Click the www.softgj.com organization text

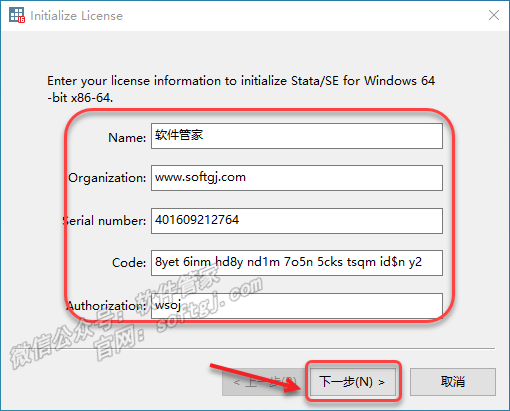click(200, 177)
